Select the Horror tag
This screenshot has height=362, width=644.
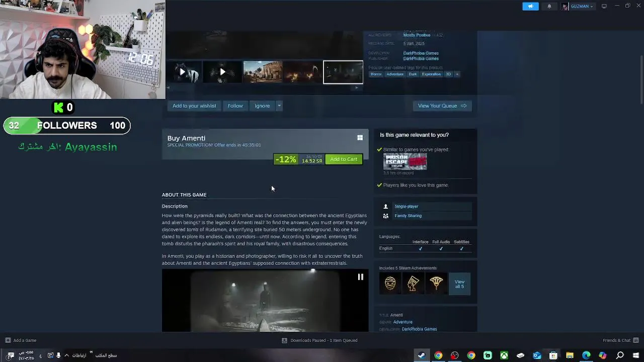[376, 74]
